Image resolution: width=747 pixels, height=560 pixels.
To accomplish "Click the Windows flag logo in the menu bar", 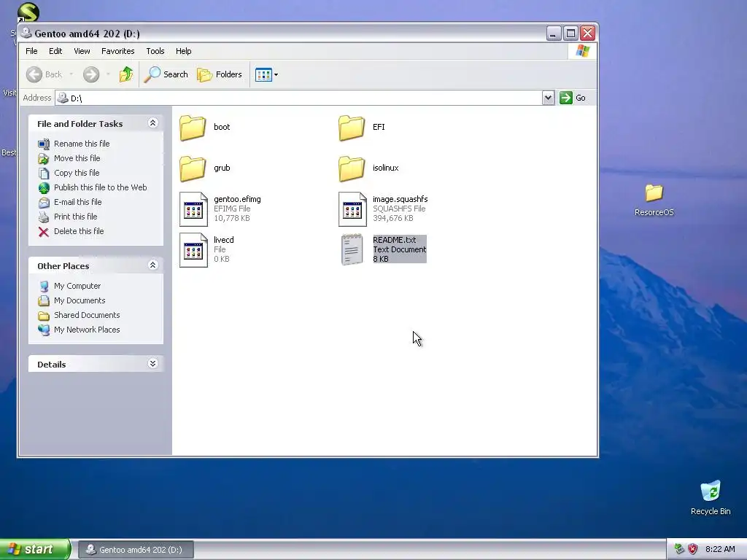I will click(x=583, y=50).
